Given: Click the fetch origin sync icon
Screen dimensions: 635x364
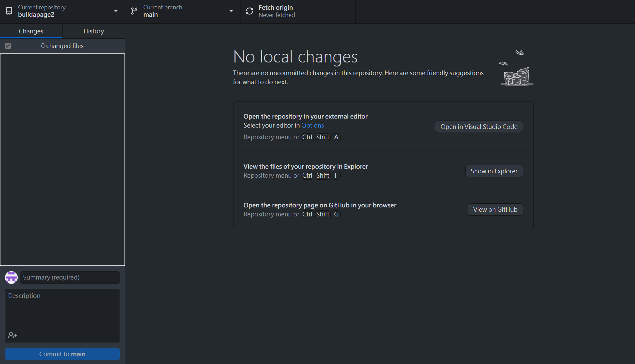Looking at the screenshot, I should pos(250,11).
